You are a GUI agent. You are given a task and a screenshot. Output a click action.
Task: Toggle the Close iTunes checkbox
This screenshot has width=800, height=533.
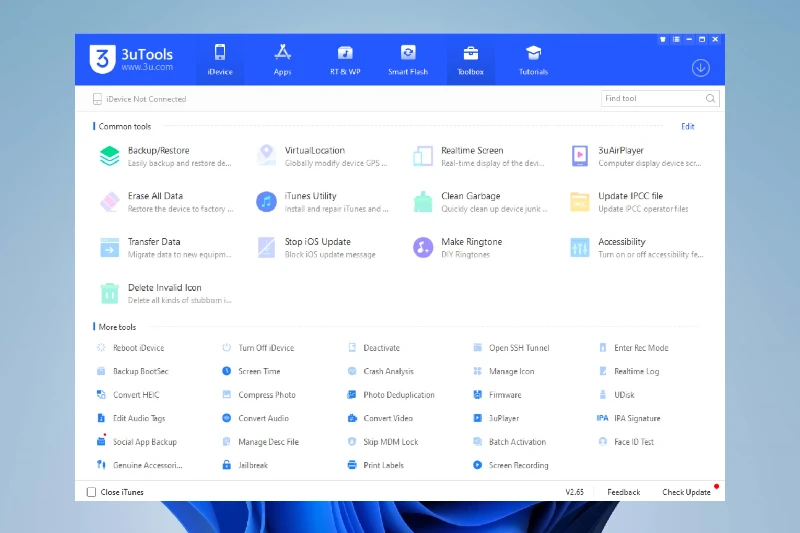91,492
